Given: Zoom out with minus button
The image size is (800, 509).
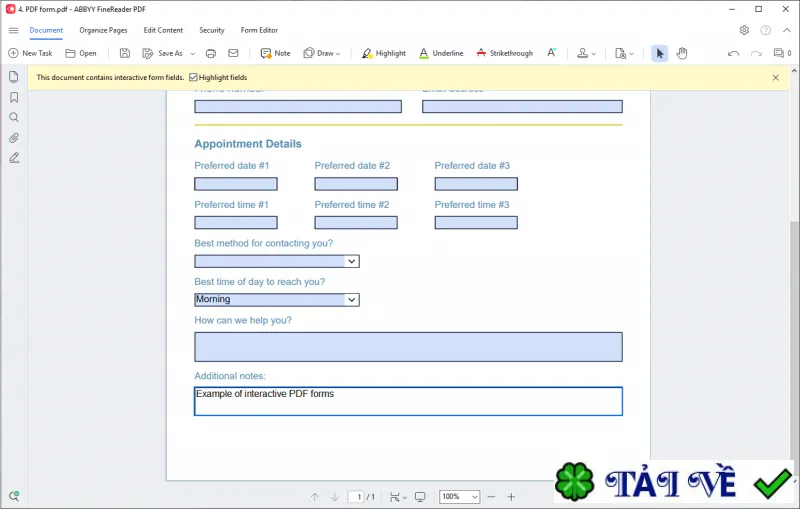Looking at the screenshot, I should click(491, 497).
